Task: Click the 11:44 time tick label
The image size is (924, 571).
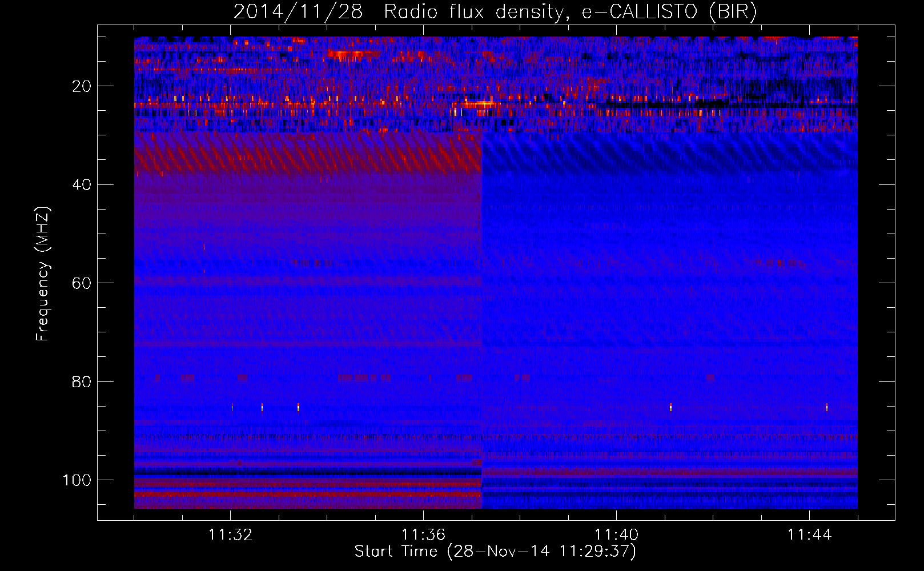Action: coord(810,535)
